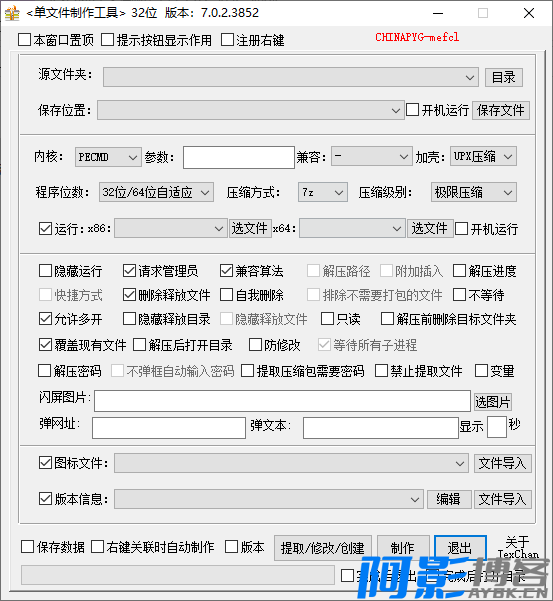The image size is (553, 601).
Task: Click the 保存文件 button
Action: click(x=500, y=110)
